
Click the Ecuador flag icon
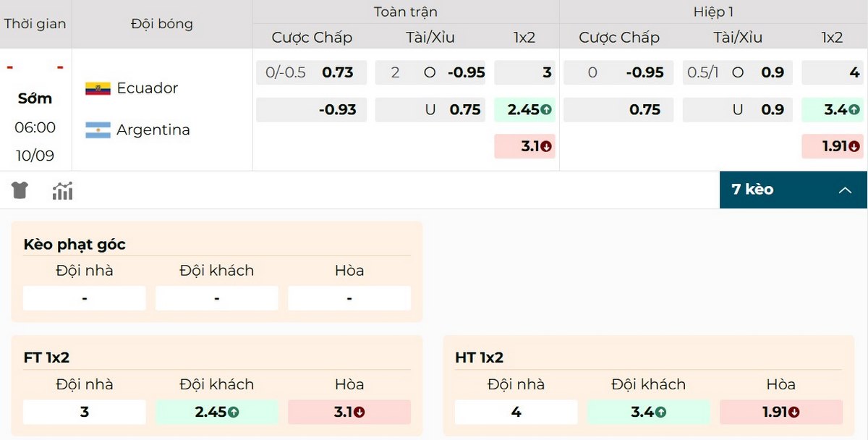pyautogui.click(x=98, y=88)
